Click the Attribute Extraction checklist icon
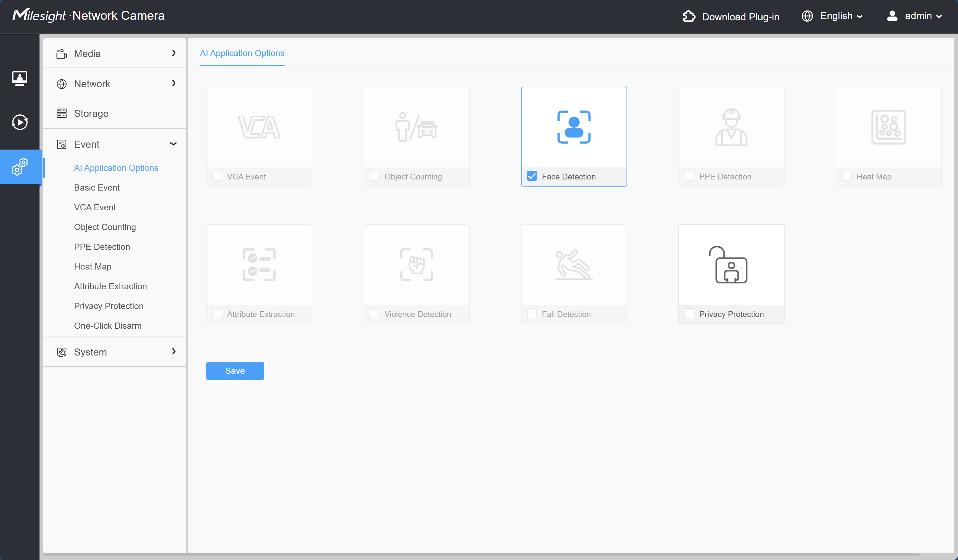 click(259, 265)
